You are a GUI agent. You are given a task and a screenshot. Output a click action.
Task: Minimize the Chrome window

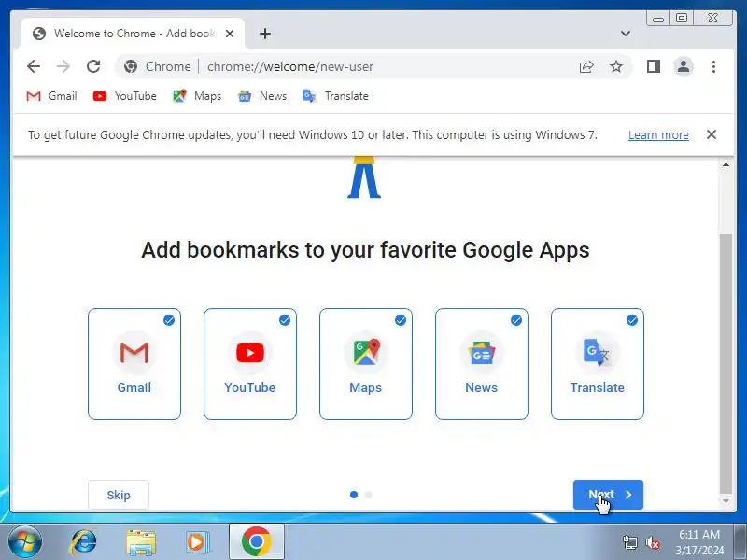tap(658, 18)
